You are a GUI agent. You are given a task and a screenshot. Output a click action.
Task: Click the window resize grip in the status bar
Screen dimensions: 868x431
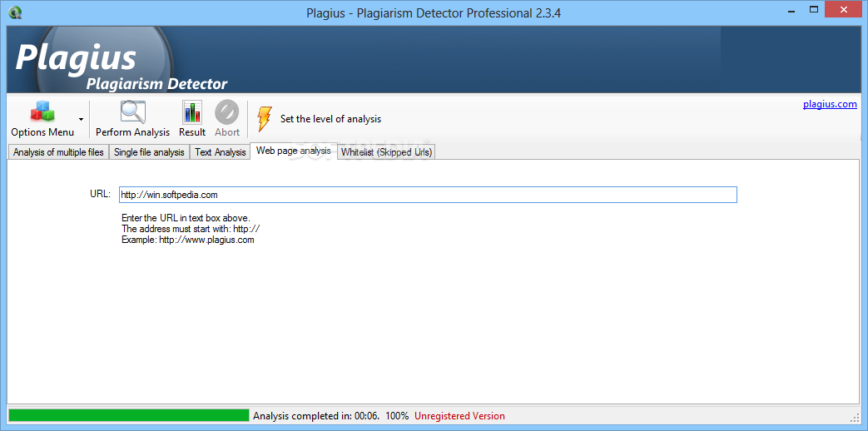point(854,417)
